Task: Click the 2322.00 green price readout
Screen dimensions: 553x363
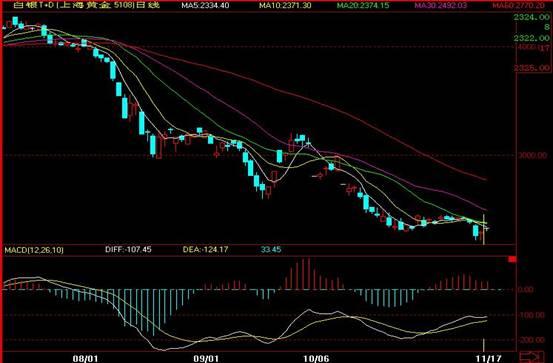Action: tap(531, 38)
